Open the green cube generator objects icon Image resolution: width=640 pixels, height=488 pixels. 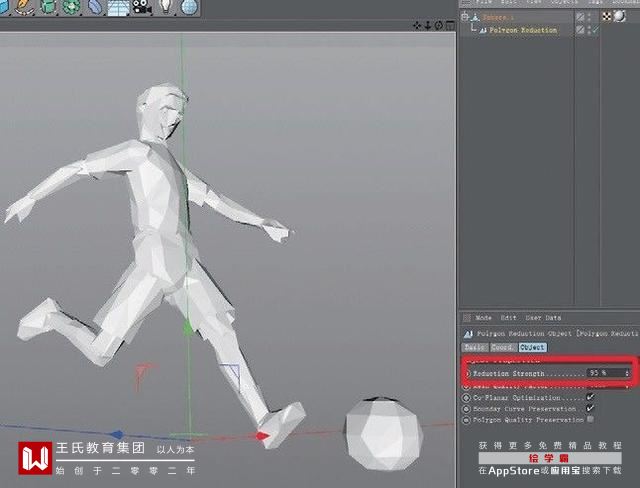tap(47, 7)
